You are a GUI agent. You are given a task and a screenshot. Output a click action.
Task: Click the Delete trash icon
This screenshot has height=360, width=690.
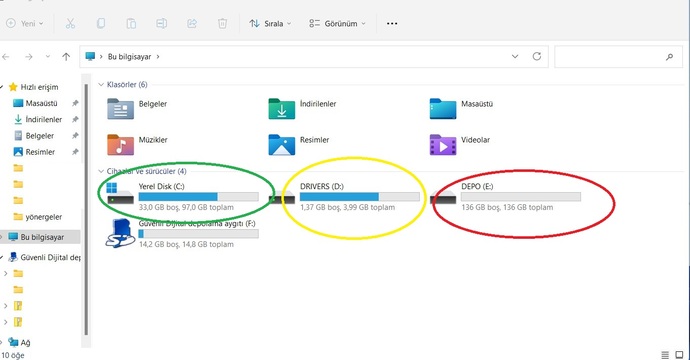pyautogui.click(x=222, y=24)
